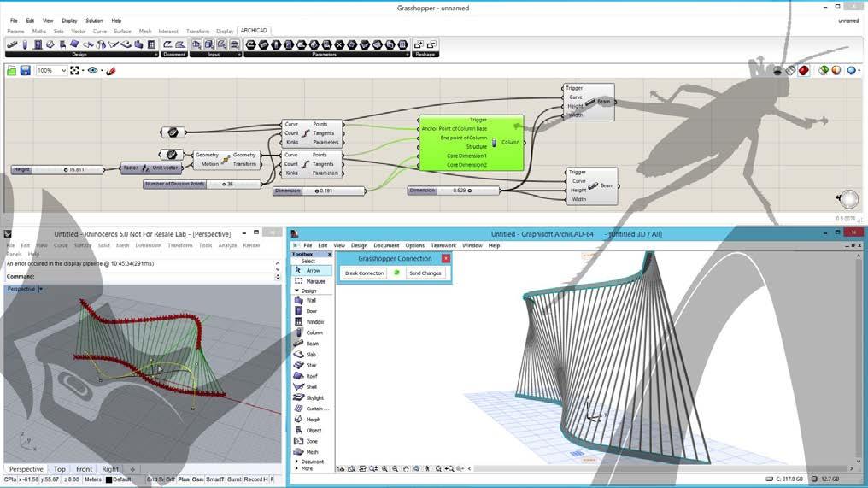Screen dimensions: 868x488
Task: Pick the Wall tool in ArchiCAD Toolbox
Action: (312, 300)
